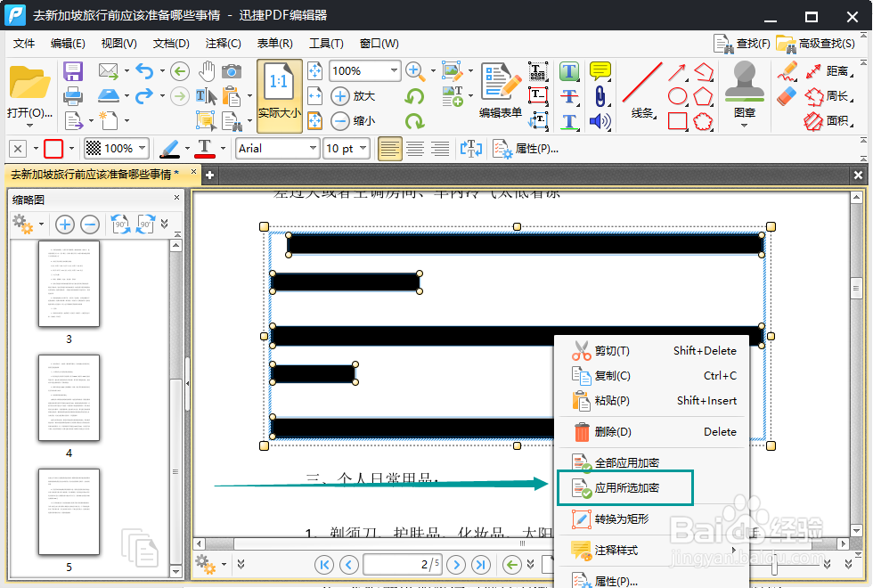Expand the text color T dropdown arrow
The height and width of the screenshot is (588, 873).
pos(223,149)
